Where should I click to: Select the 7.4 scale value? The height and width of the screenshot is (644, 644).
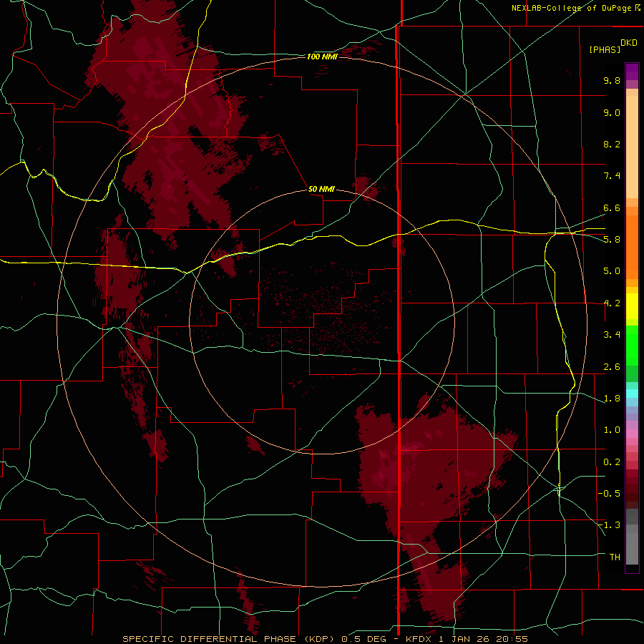[612, 176]
